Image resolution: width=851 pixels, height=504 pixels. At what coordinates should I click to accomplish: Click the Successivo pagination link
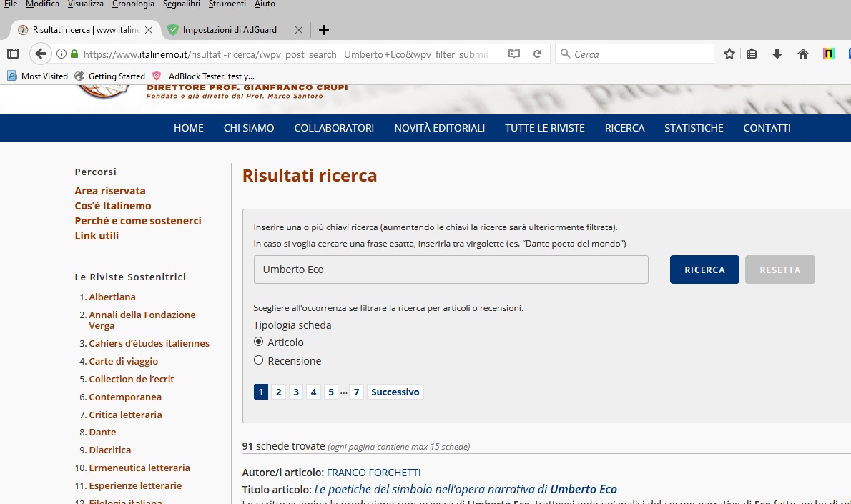coord(395,392)
